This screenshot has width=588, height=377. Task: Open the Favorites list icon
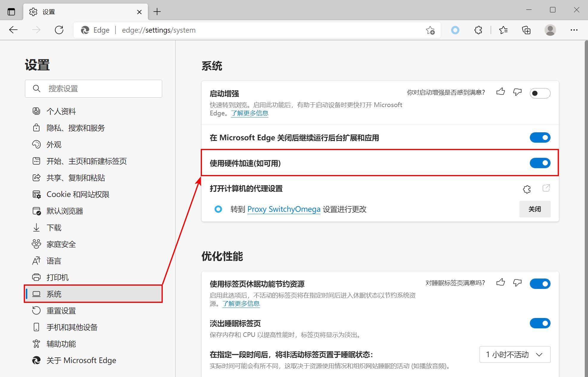coord(503,30)
